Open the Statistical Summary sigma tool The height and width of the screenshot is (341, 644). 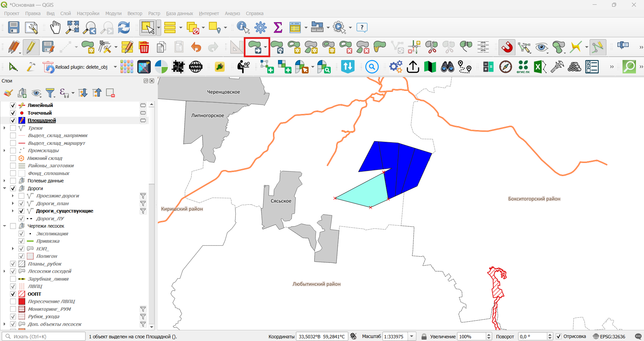coord(278,27)
